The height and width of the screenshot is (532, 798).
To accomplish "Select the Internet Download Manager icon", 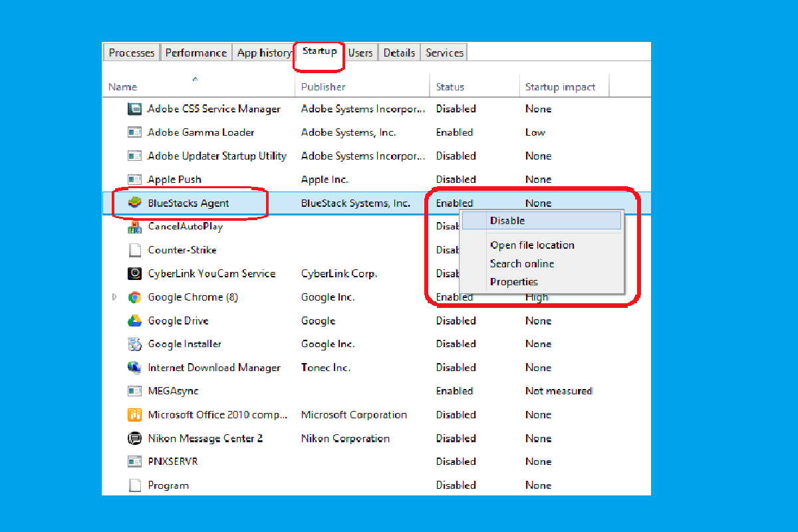I will [x=134, y=368].
